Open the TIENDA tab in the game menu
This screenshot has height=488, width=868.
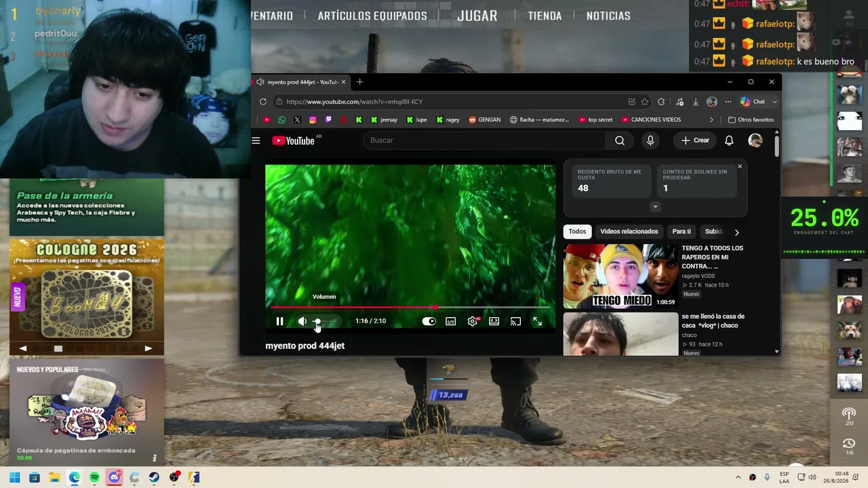pyautogui.click(x=545, y=16)
